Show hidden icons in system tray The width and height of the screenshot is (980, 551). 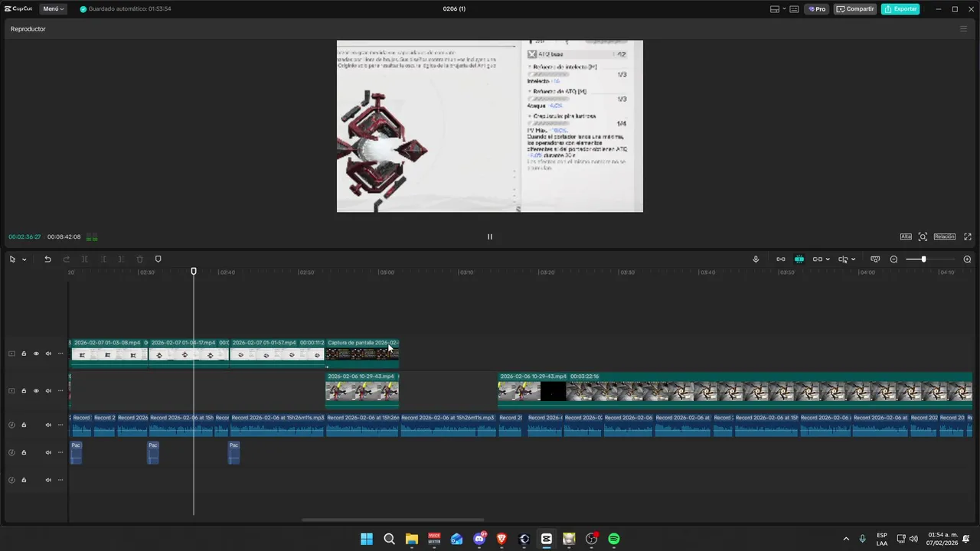pos(846,539)
